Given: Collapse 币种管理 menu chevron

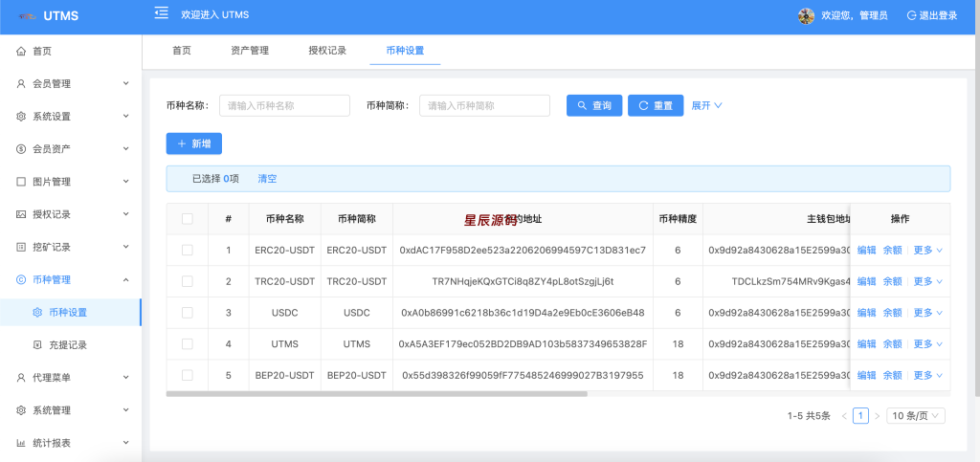Looking at the screenshot, I should point(125,279).
